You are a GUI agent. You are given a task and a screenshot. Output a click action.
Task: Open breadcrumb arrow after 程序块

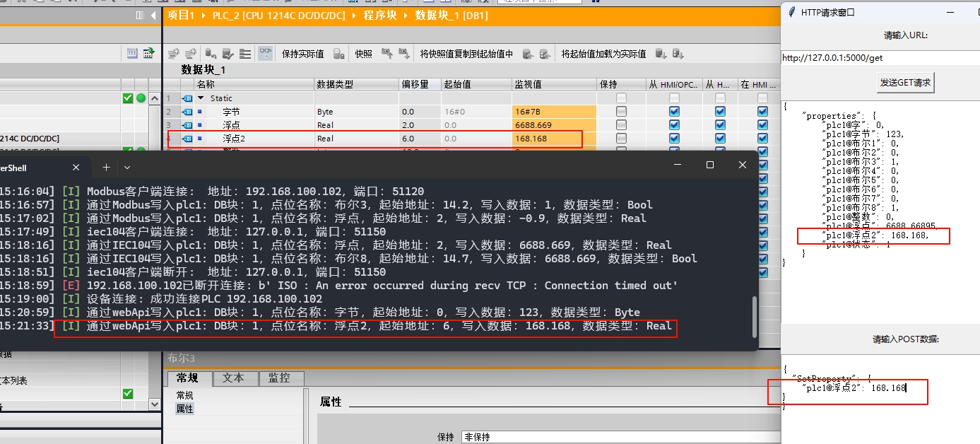(408, 16)
